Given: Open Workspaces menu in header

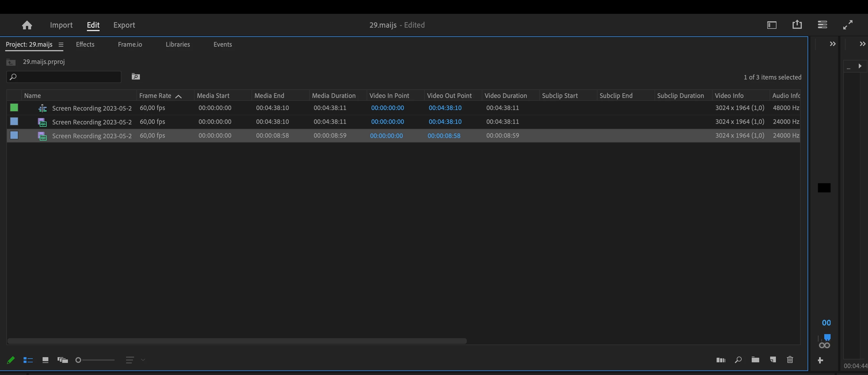Looking at the screenshot, I should click(772, 25).
